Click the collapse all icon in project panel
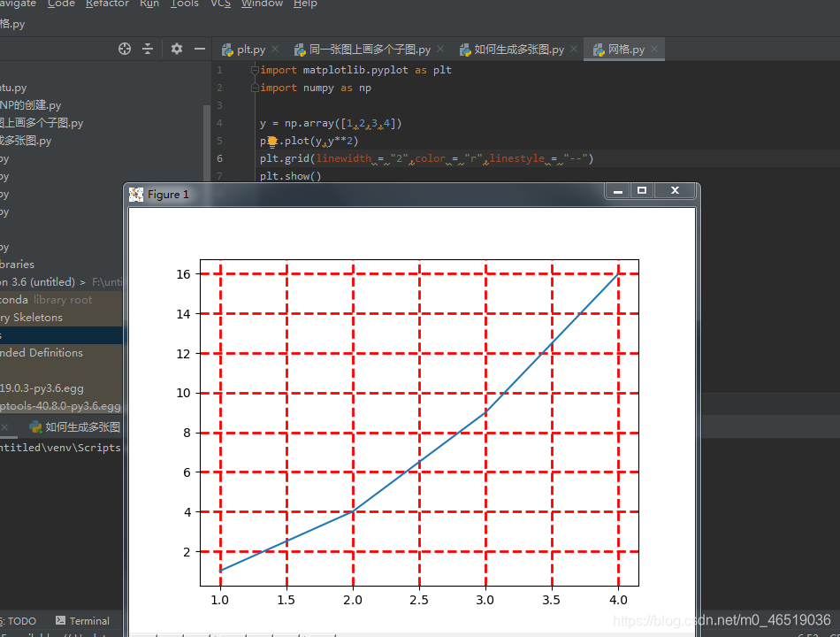Image resolution: width=840 pixels, height=637 pixels. pos(148,49)
